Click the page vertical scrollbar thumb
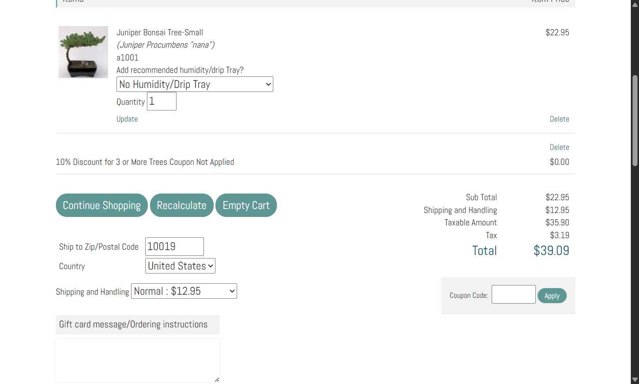 coord(635,120)
